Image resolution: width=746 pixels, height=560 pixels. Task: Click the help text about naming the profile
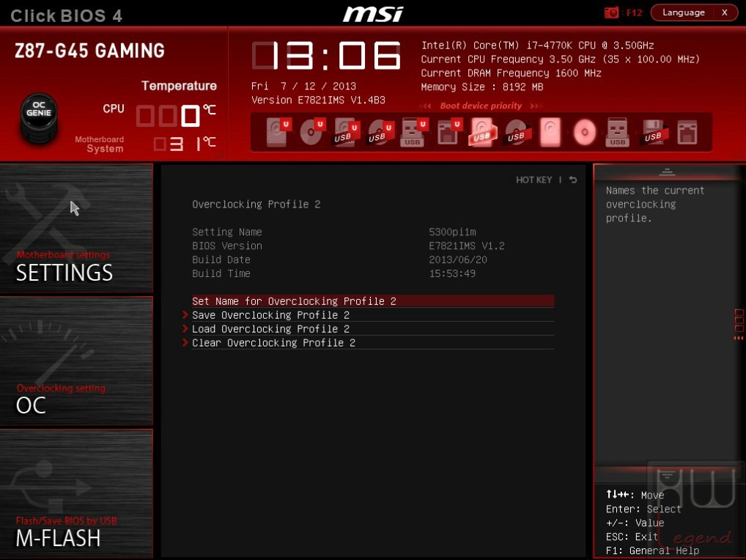(x=654, y=204)
